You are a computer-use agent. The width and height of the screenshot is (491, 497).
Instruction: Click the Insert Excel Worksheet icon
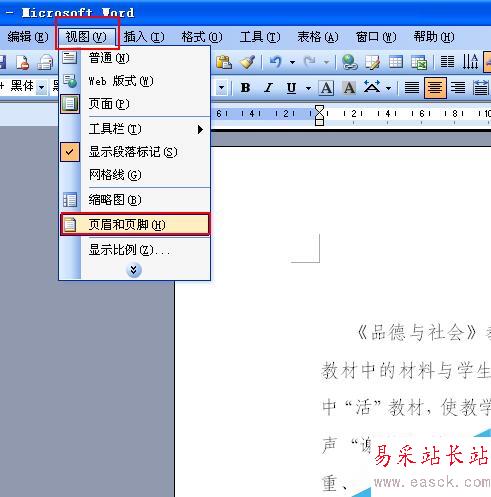[419, 62]
